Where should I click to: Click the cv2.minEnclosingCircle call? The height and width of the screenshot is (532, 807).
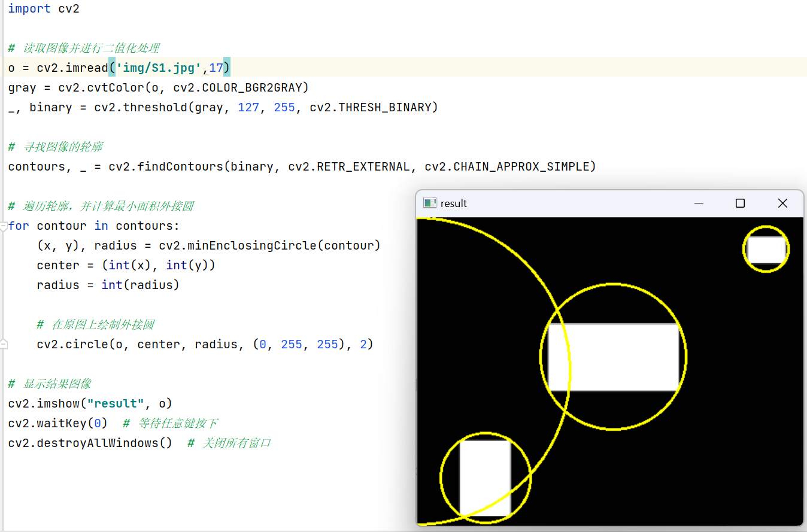270,245
